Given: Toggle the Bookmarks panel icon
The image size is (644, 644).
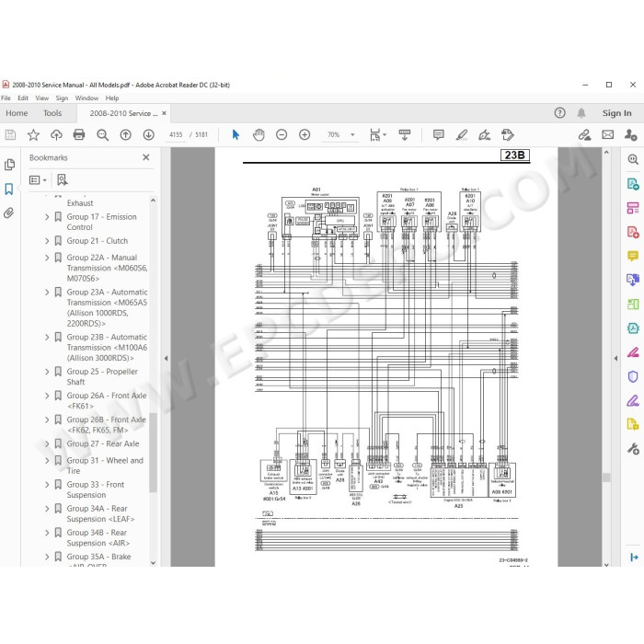Looking at the screenshot, I should 9,189.
